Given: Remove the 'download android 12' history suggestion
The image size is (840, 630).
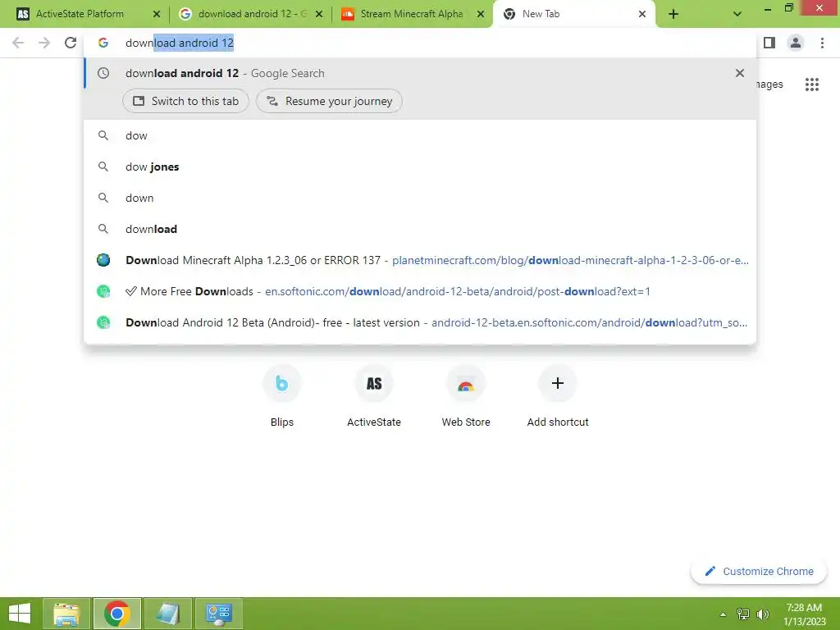Looking at the screenshot, I should tap(740, 73).
